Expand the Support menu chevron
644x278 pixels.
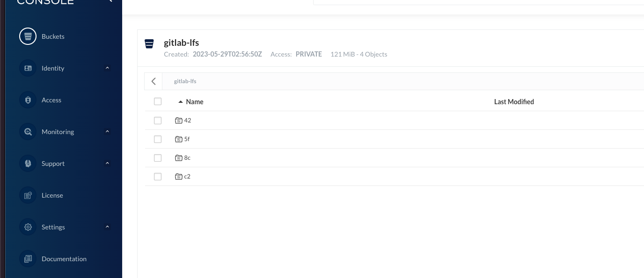point(107,164)
